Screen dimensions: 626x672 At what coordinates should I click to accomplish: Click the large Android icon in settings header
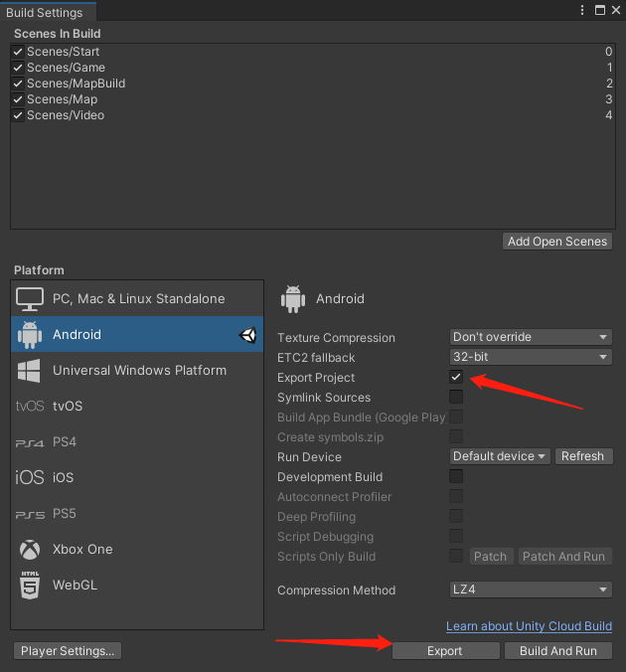click(293, 299)
